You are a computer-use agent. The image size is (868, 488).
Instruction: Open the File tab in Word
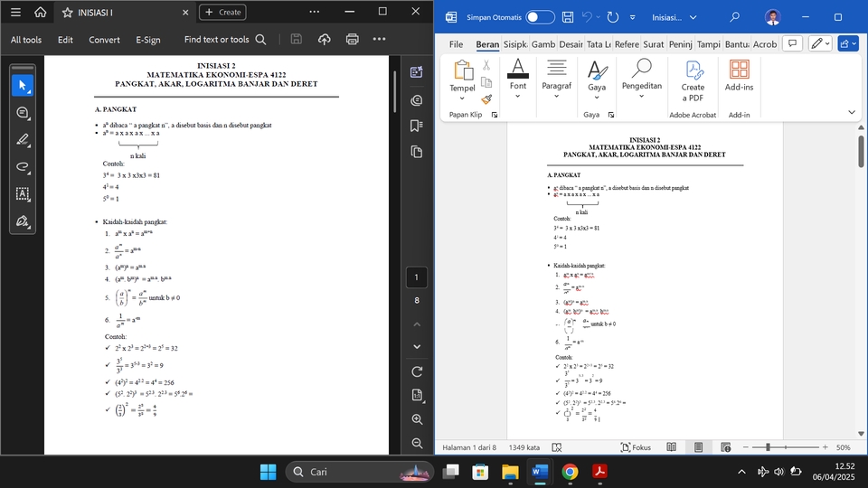pos(456,44)
